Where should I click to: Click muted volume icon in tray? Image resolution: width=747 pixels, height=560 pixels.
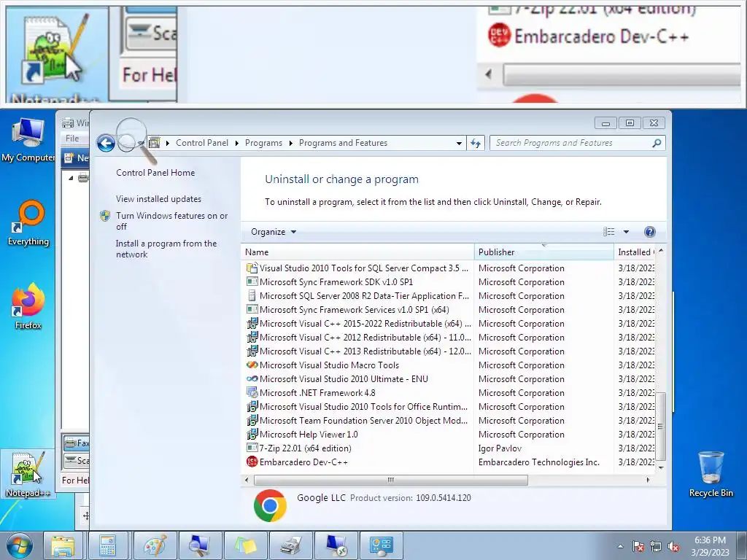pos(673,546)
